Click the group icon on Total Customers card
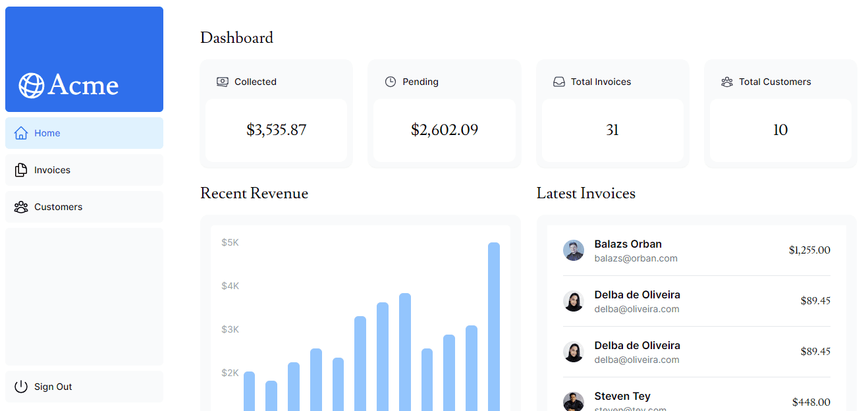Image resolution: width=868 pixels, height=411 pixels. [x=727, y=82]
